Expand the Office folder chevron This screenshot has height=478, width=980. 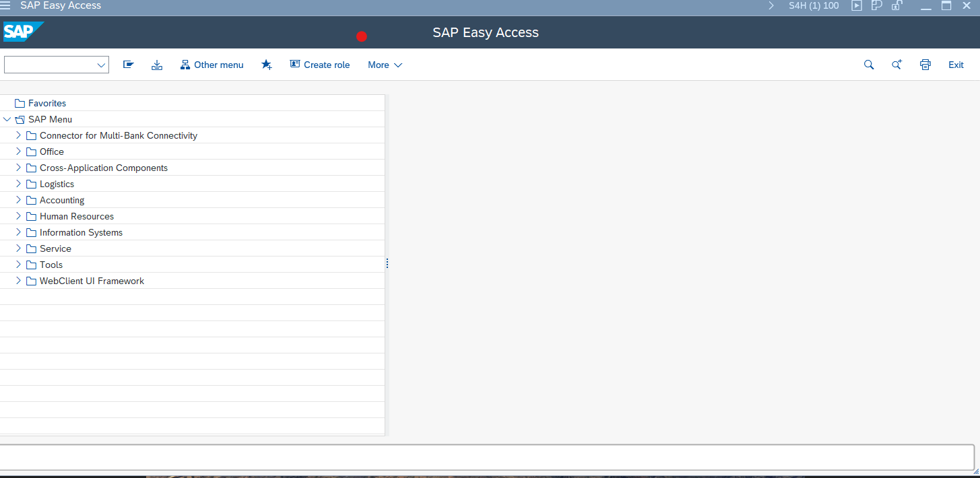click(x=18, y=151)
